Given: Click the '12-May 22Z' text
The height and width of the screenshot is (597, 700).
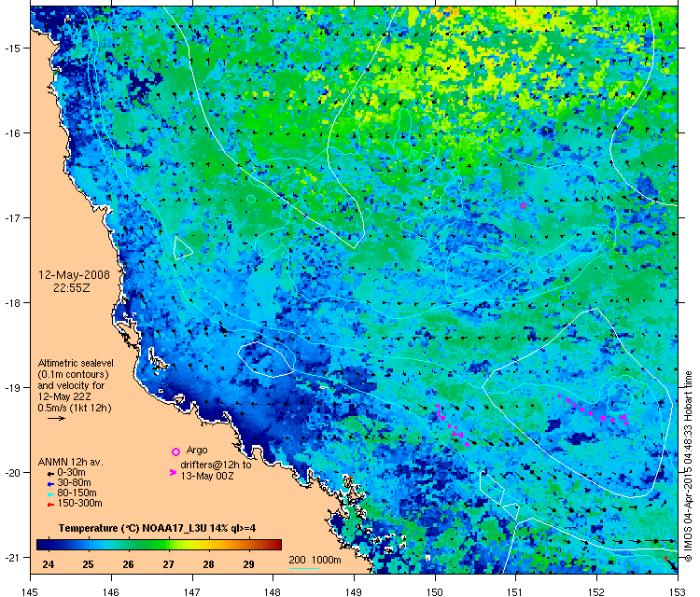Looking at the screenshot, I should 64,396.
